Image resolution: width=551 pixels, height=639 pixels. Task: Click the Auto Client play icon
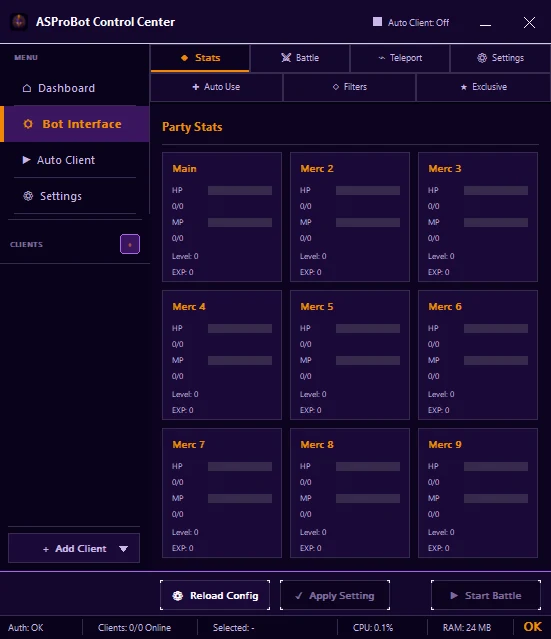[x=26, y=160]
